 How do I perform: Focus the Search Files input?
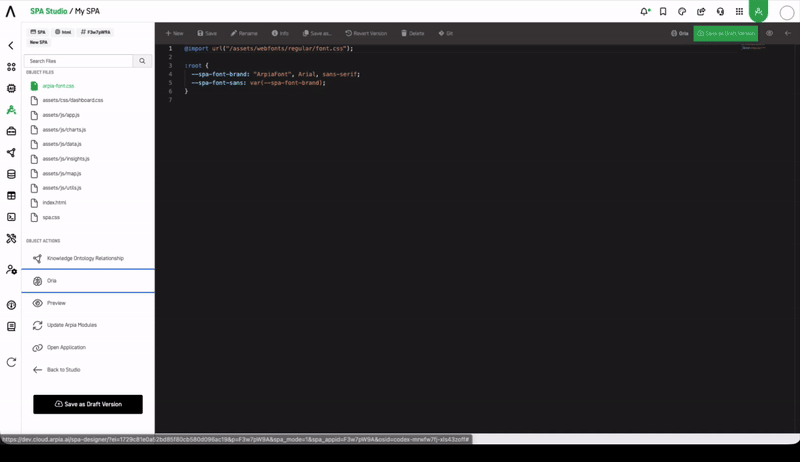[x=78, y=61]
